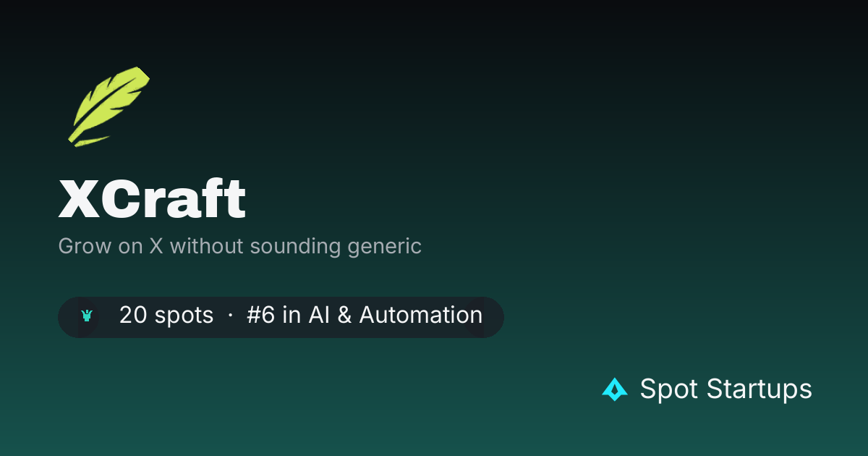Screen dimensions: 868x456
Task: Click the tagline 'Grow on X without sounding generic'
Action: [x=239, y=246]
